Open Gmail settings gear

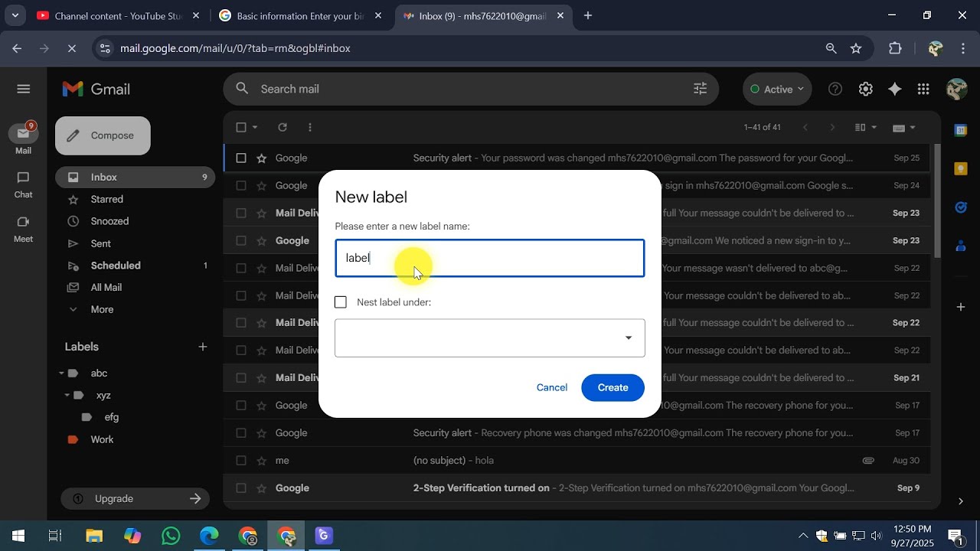tap(865, 89)
